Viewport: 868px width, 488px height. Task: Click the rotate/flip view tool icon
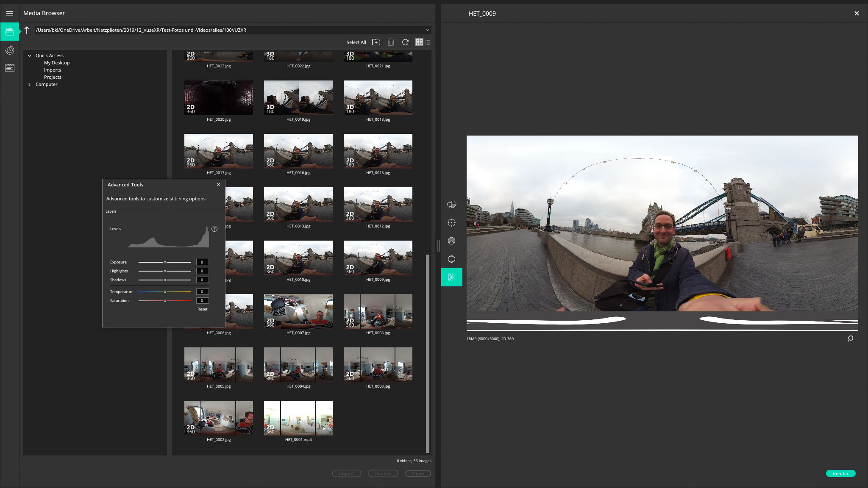click(x=451, y=204)
